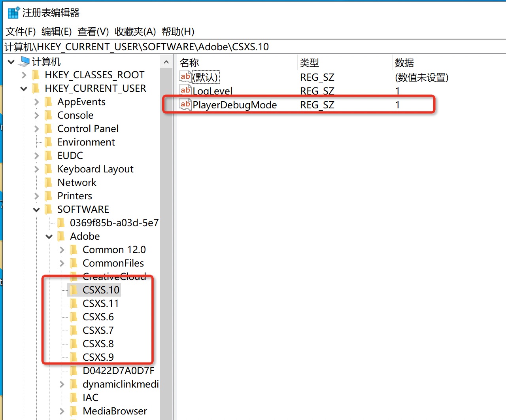Select the 0369f85b-a03d-5e7 key
The image size is (506, 420).
[x=114, y=223]
